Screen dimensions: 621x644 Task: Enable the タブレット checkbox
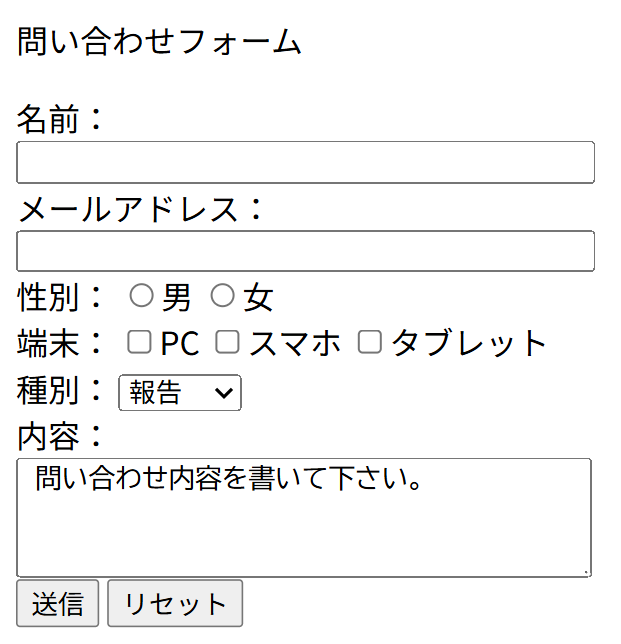[x=370, y=342]
